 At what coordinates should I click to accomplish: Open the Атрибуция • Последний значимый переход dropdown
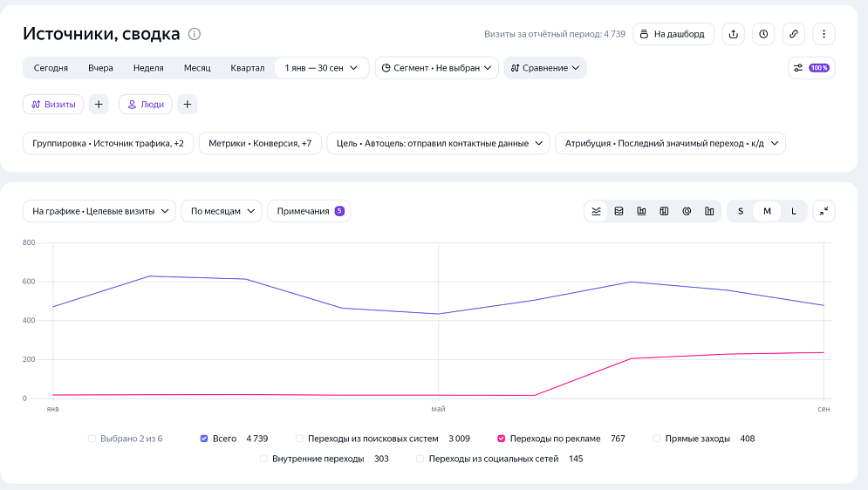click(x=670, y=143)
